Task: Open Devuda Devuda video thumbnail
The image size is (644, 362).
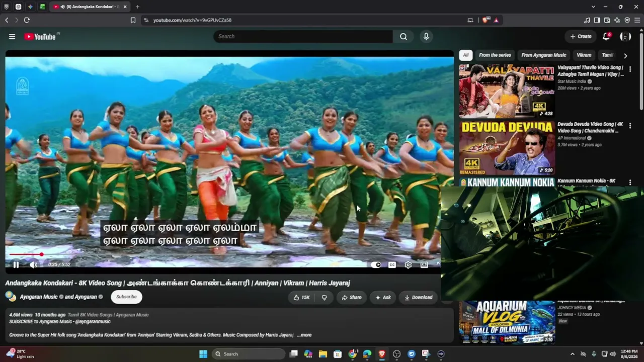Action: (507, 147)
